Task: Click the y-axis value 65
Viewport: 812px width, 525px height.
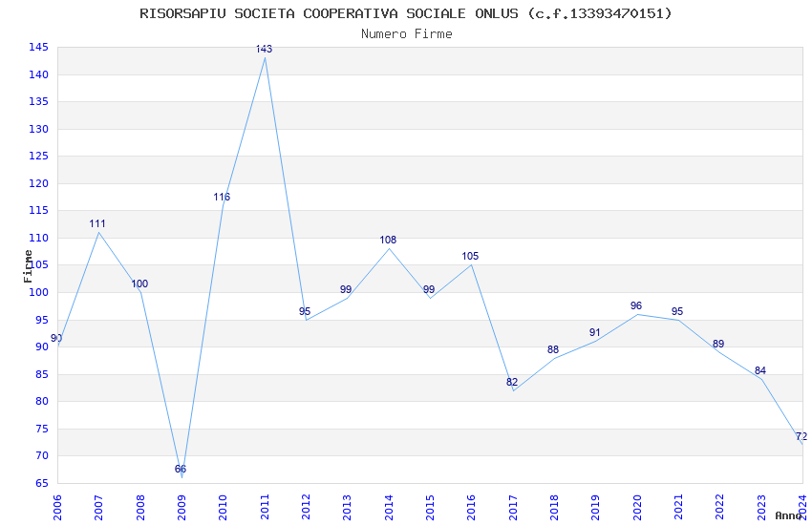Action: click(42, 484)
